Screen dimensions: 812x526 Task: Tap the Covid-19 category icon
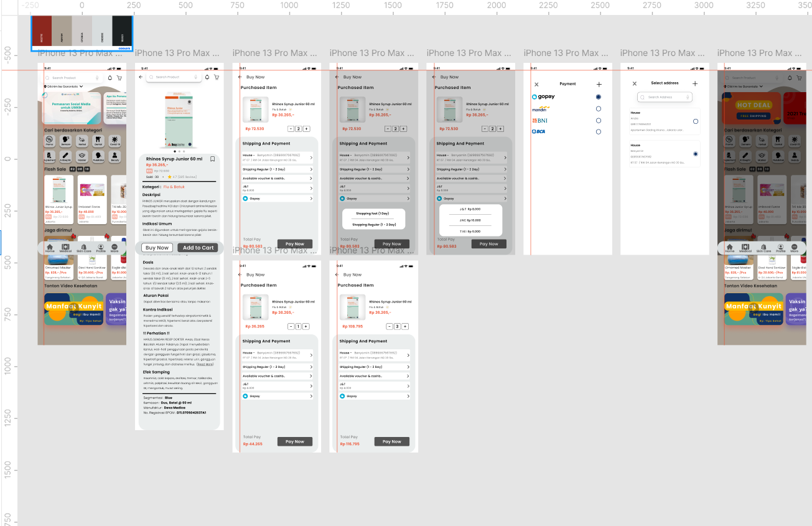(x=115, y=139)
